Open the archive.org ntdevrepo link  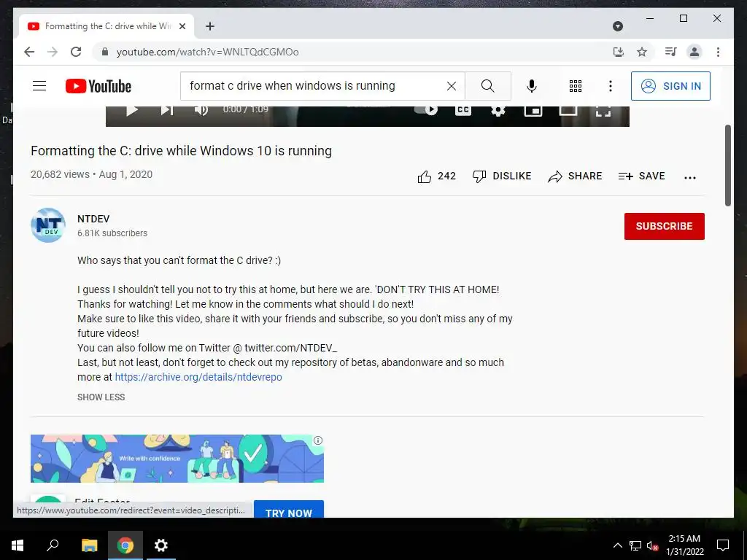click(x=198, y=377)
